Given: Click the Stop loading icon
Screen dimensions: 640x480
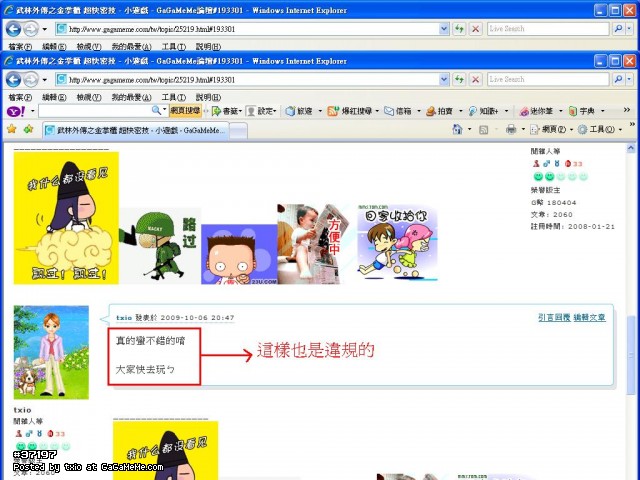Looking at the screenshot, I should 475,79.
